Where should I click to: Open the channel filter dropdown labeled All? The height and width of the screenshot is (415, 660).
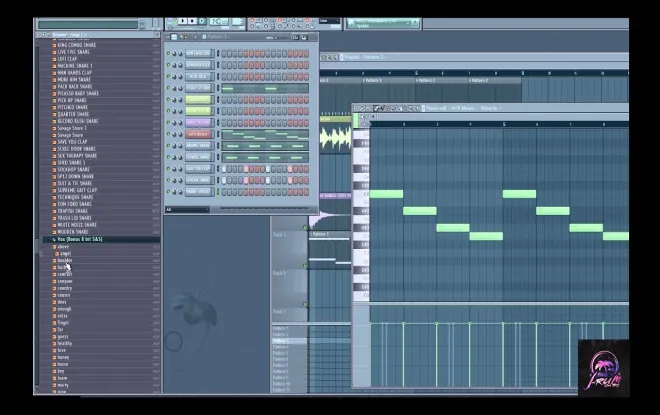187,209
